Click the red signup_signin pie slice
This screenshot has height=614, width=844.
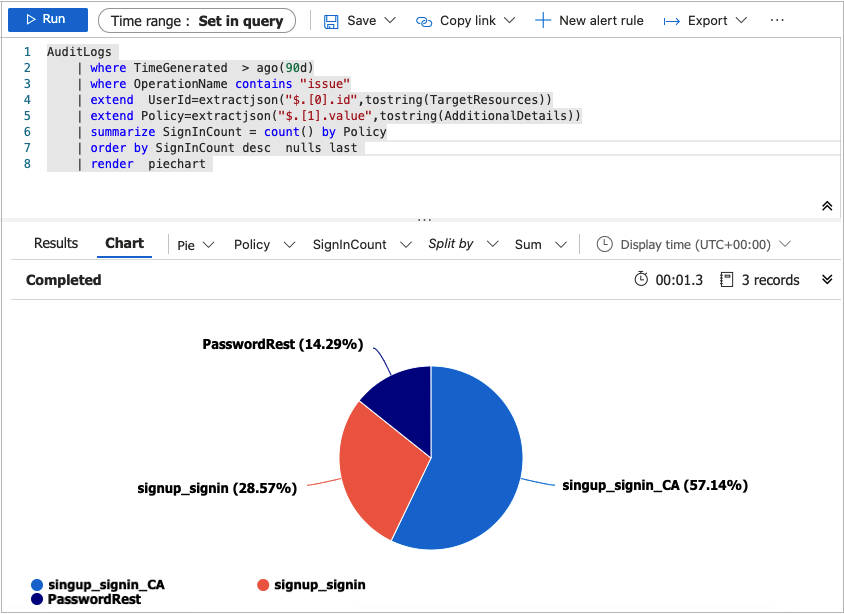(x=375, y=470)
